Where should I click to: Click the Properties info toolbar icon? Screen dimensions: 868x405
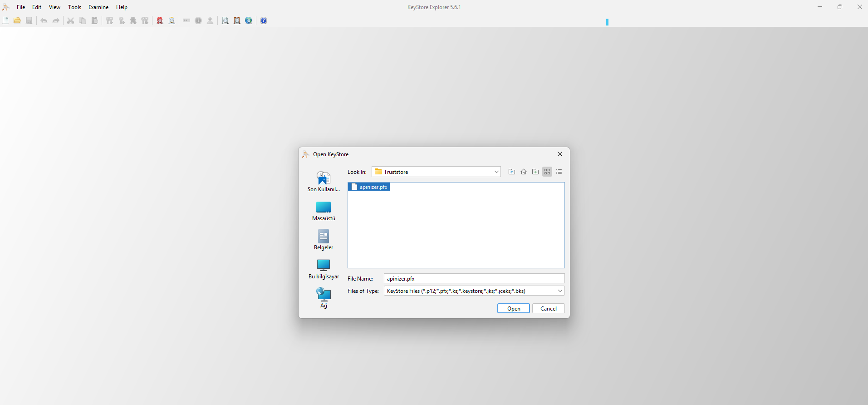coord(198,20)
